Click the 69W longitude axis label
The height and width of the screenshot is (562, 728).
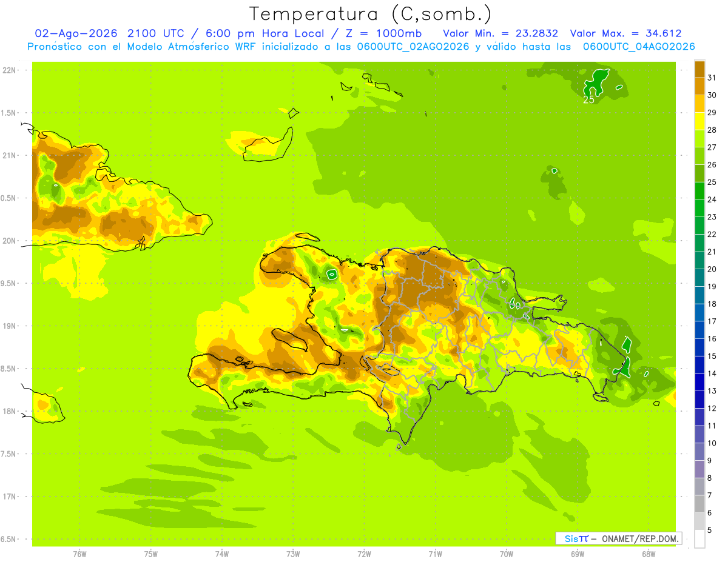(578, 554)
